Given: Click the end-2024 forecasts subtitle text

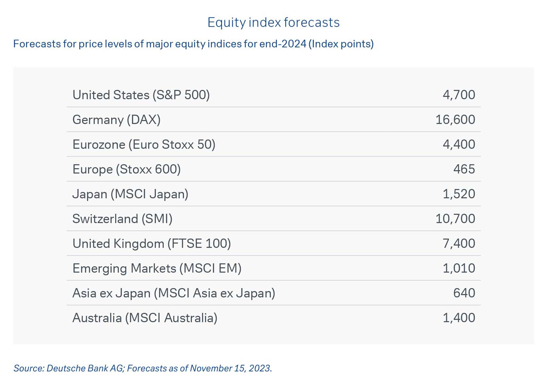Looking at the screenshot, I should (x=193, y=44).
